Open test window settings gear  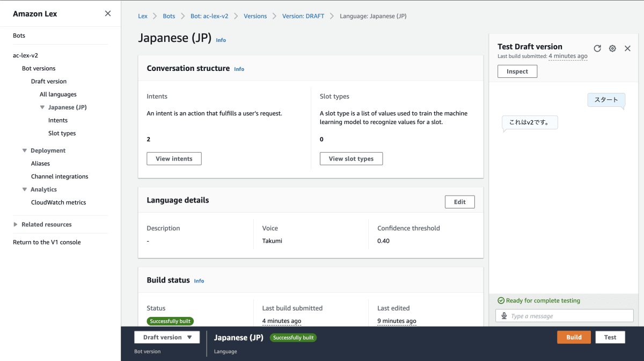(x=612, y=48)
